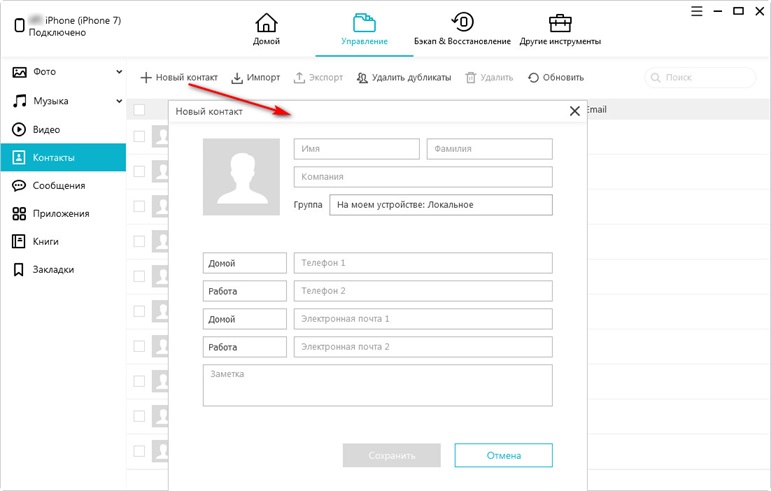The width and height of the screenshot is (771, 491).
Task: Click the Обновить refresh button
Action: click(556, 78)
